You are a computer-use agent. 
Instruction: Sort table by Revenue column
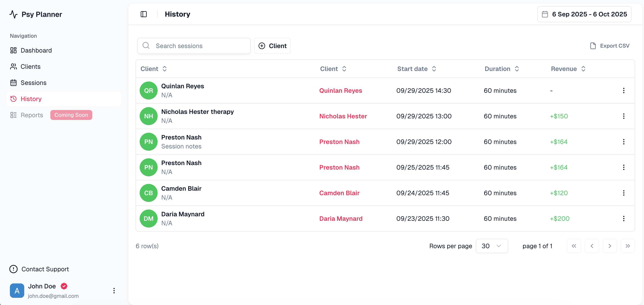pyautogui.click(x=568, y=69)
